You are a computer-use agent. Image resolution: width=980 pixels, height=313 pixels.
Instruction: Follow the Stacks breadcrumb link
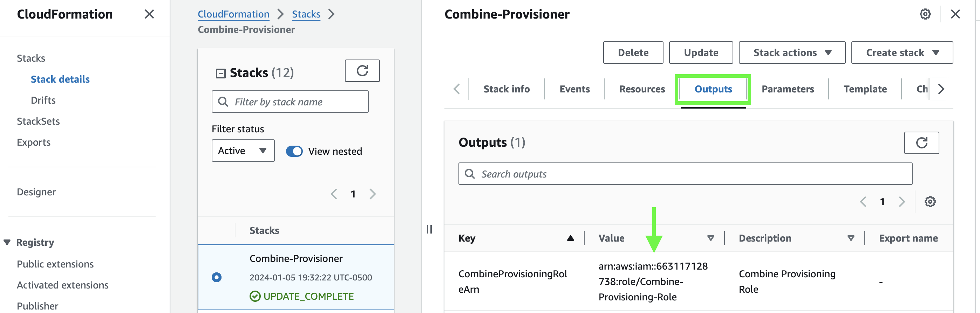(306, 14)
